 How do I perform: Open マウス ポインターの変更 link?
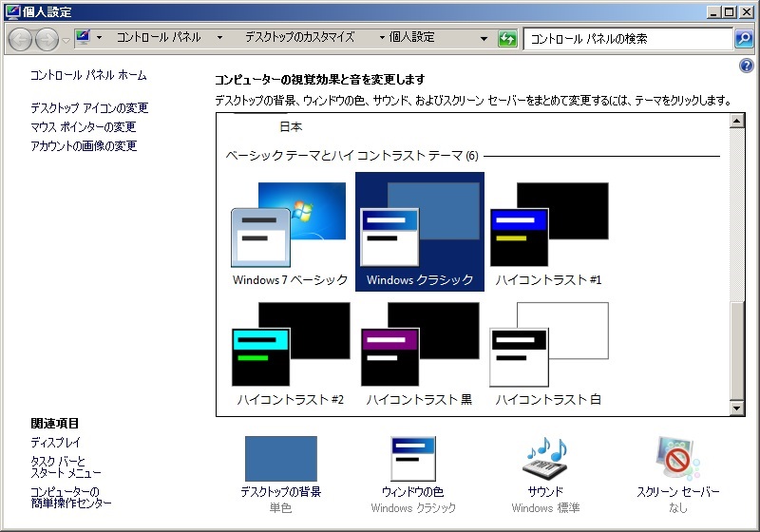coord(84,127)
